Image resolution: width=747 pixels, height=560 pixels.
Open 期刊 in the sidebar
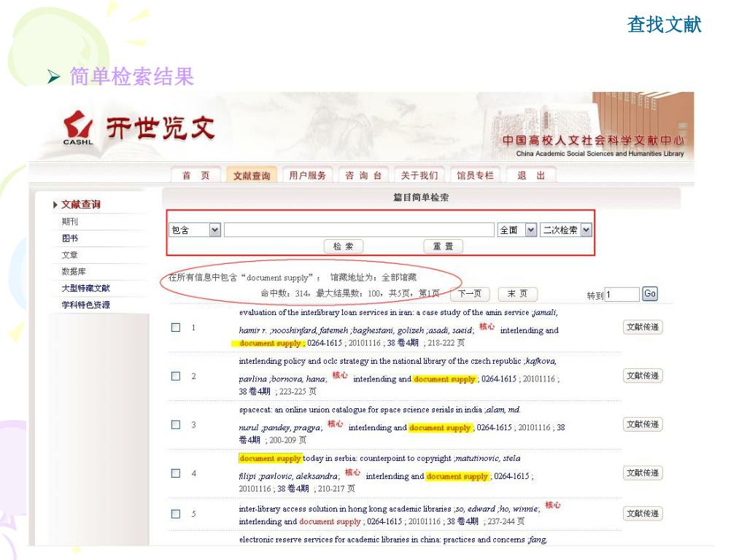click(x=69, y=222)
